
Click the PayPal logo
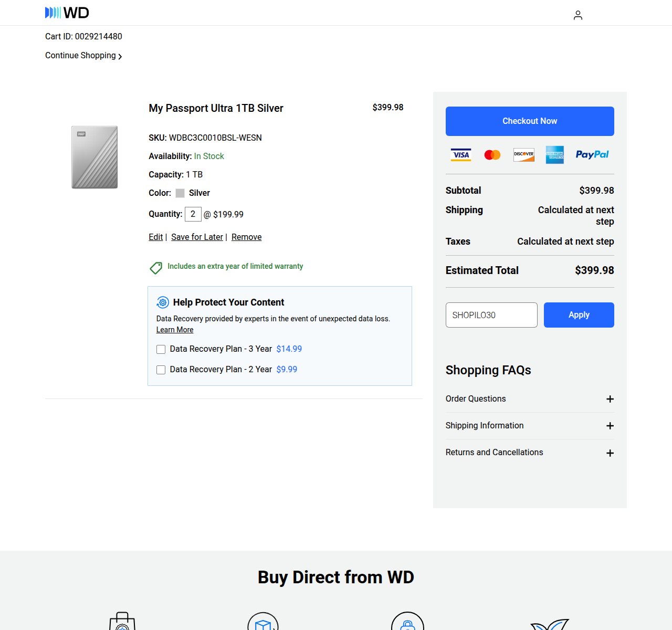pyautogui.click(x=592, y=154)
